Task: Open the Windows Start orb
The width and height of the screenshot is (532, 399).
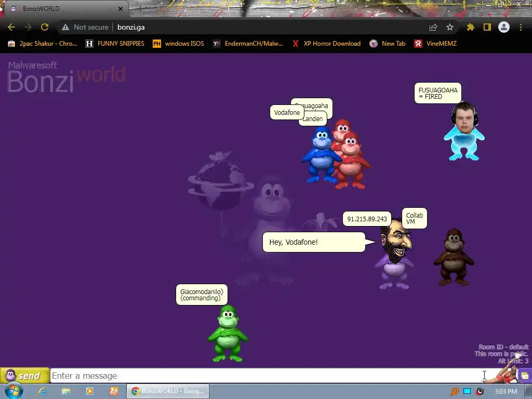Action: click(14, 391)
